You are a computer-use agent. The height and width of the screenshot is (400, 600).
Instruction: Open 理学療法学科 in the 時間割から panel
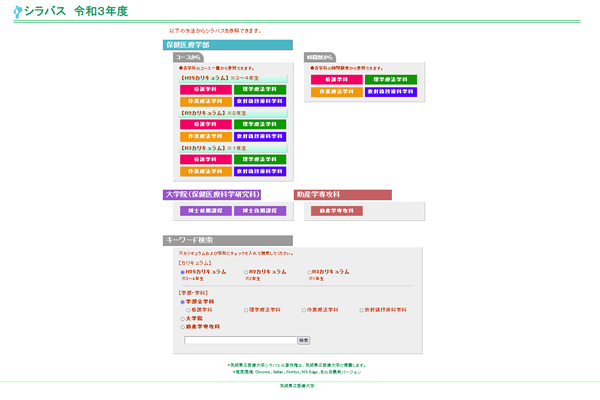tap(391, 80)
